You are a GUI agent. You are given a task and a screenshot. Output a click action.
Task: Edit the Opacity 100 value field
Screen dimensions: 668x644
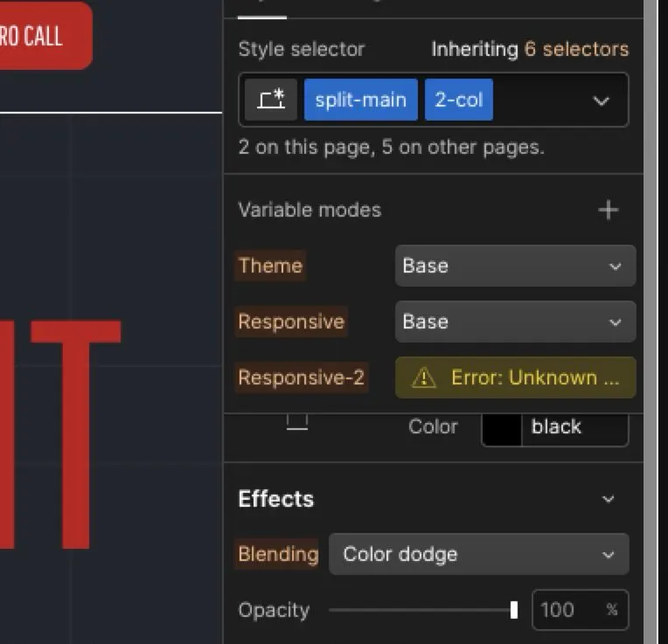tap(580, 610)
